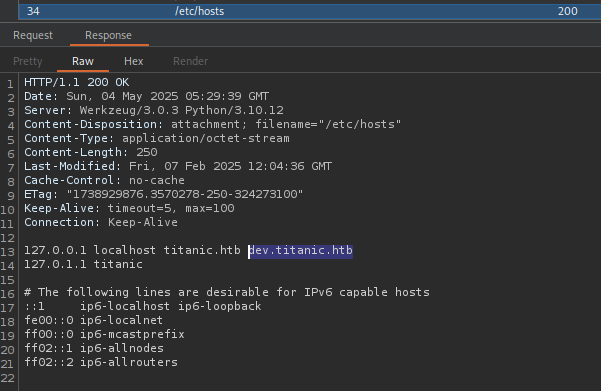Open the Render view tab
Image resolution: width=601 pixels, height=391 pixels.
[x=190, y=61]
